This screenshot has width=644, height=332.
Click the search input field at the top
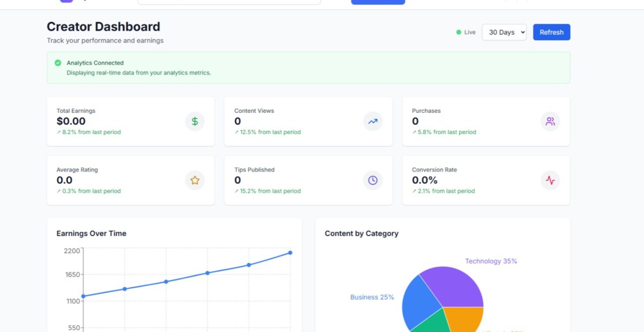(x=229, y=1)
